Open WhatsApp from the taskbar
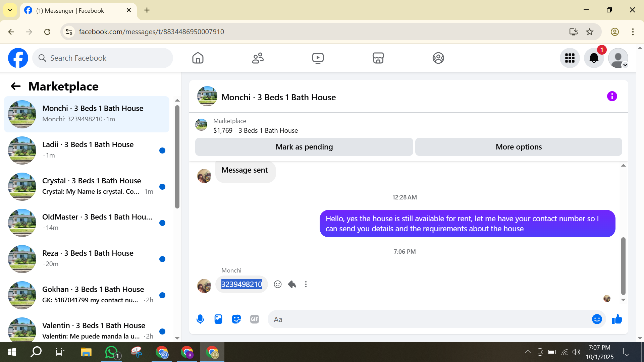This screenshot has height=362, width=644. click(x=111, y=352)
